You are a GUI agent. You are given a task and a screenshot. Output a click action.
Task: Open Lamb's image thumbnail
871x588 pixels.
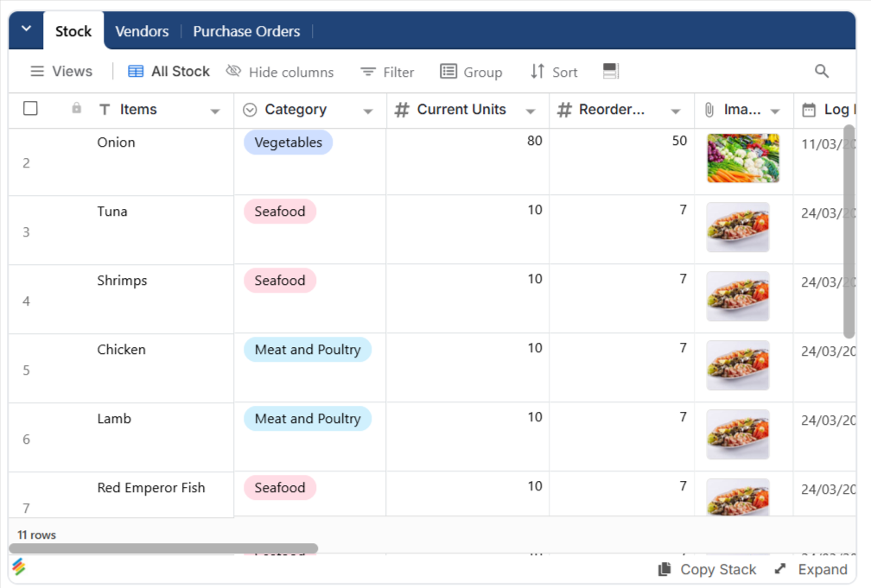click(x=738, y=434)
